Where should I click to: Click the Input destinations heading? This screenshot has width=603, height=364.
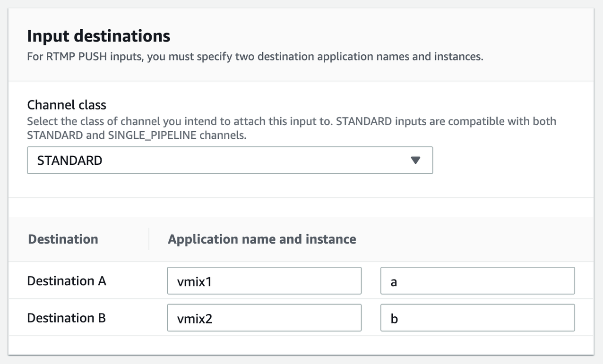click(x=99, y=36)
